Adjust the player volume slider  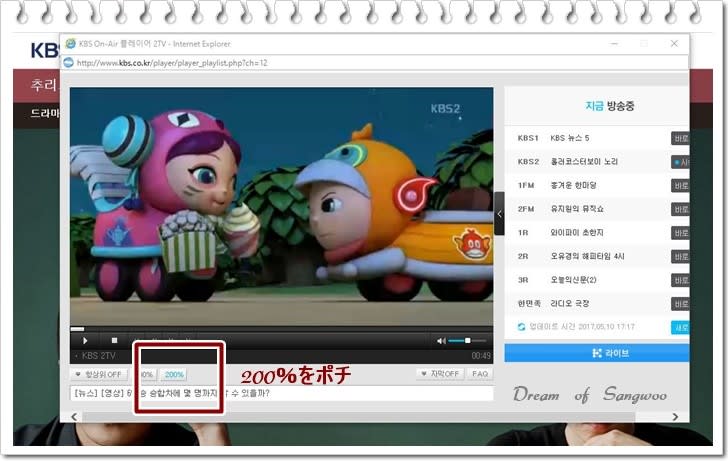[x=467, y=341]
